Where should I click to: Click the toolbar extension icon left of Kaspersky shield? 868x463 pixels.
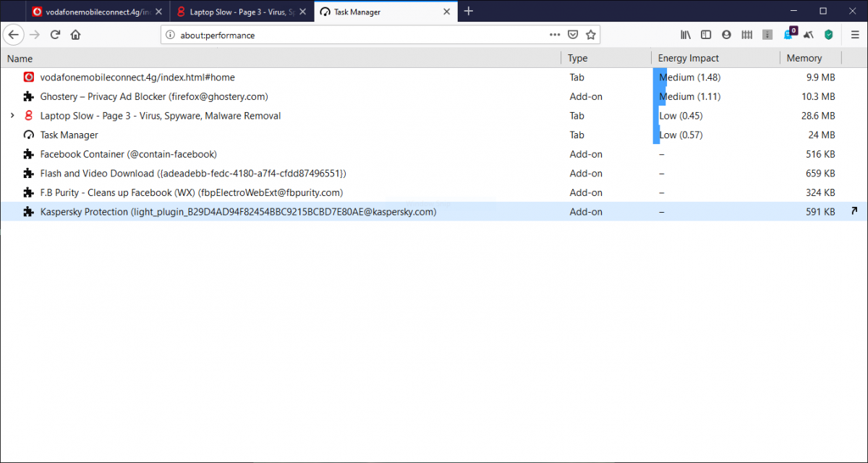(809, 35)
